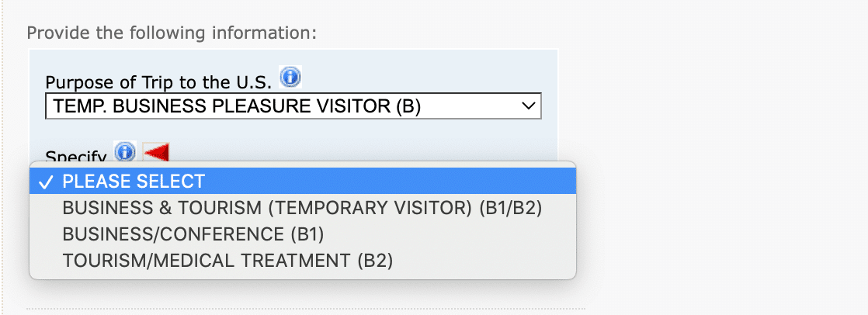The height and width of the screenshot is (315, 868).
Task: Choose TOURISM/MEDICAL TREATMENT (B2) from list
Action: pyautogui.click(x=227, y=261)
